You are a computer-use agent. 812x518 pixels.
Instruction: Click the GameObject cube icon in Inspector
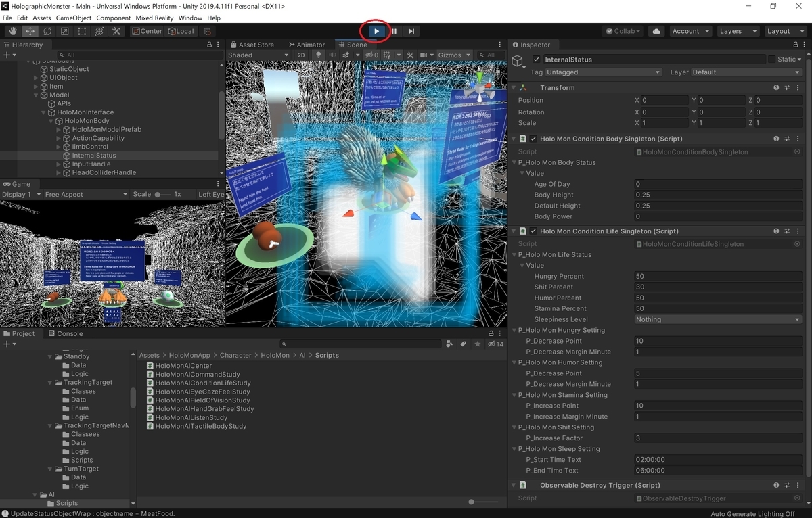pos(518,62)
